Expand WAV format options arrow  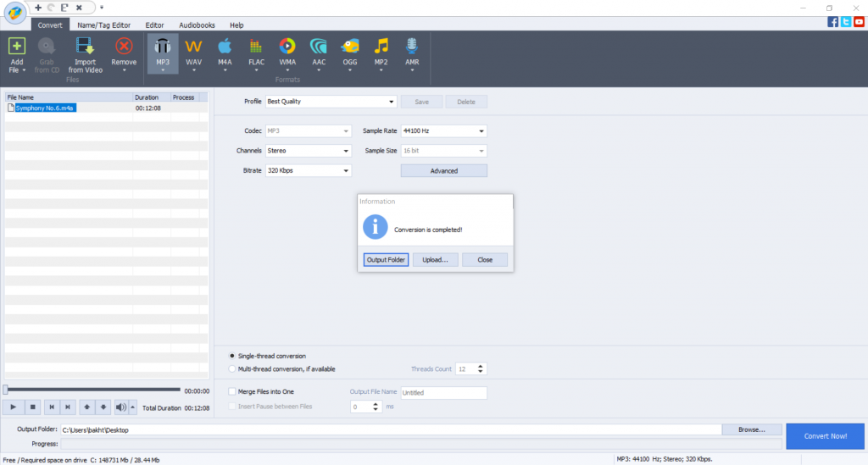pos(194,71)
